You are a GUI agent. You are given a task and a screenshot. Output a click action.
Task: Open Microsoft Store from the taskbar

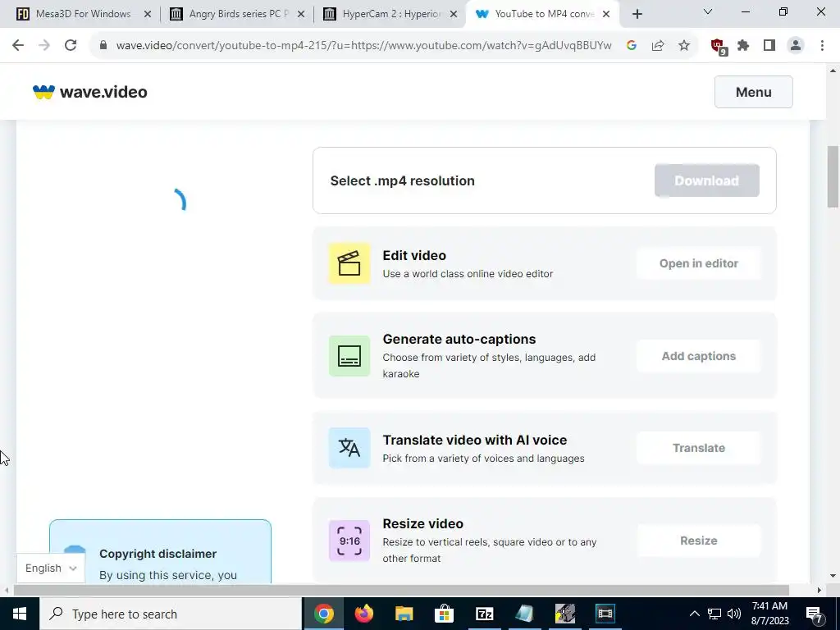pos(444,614)
